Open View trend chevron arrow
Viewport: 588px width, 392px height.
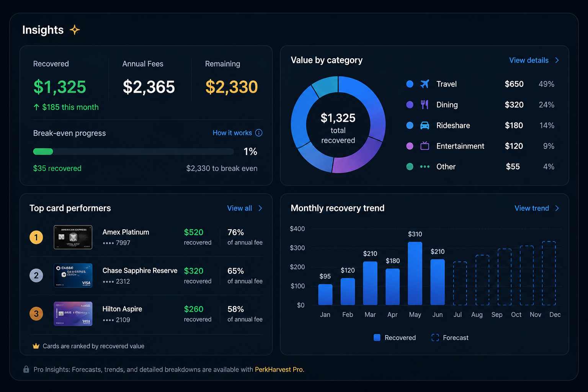pyautogui.click(x=557, y=208)
